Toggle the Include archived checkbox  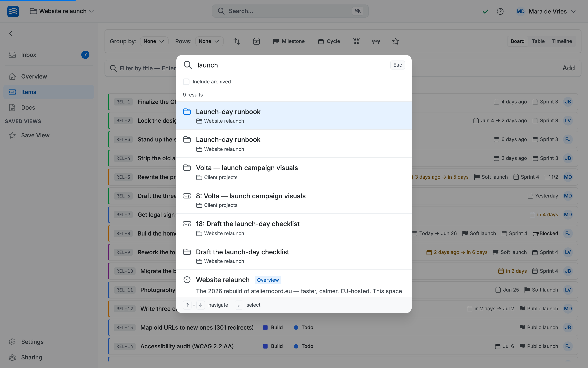(x=186, y=82)
